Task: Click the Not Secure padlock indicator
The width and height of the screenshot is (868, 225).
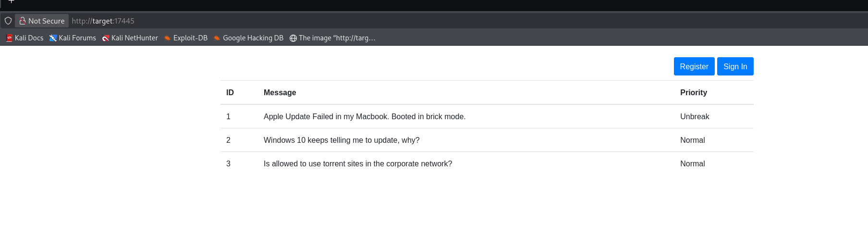Action: [x=42, y=21]
